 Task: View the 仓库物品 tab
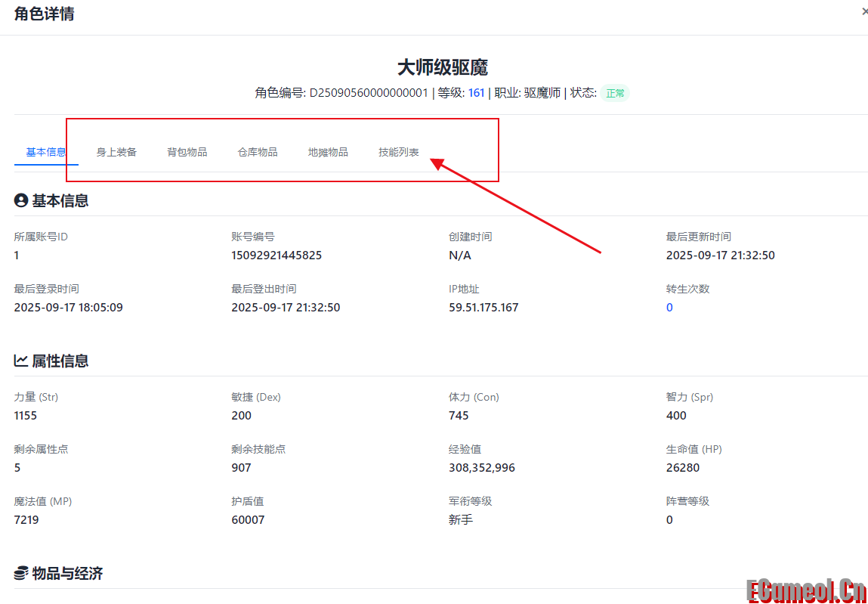click(258, 151)
